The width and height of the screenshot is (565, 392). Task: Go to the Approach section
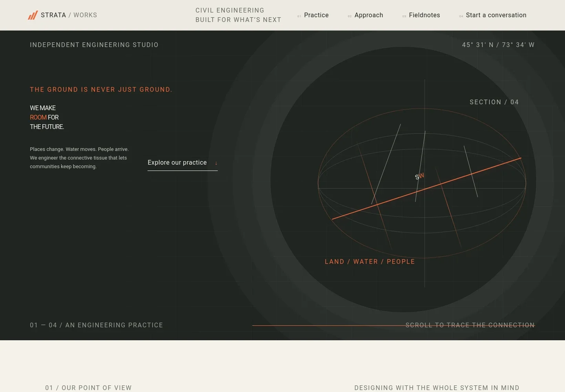[x=368, y=15]
